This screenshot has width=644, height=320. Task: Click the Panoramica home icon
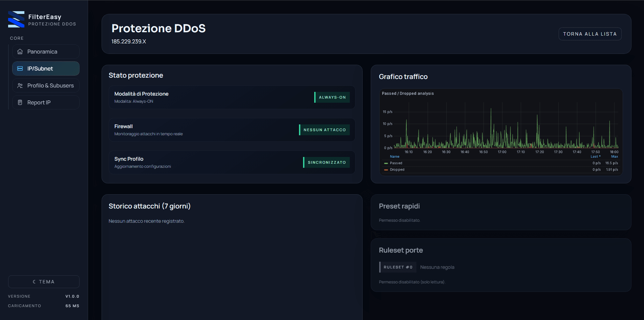coord(20,52)
